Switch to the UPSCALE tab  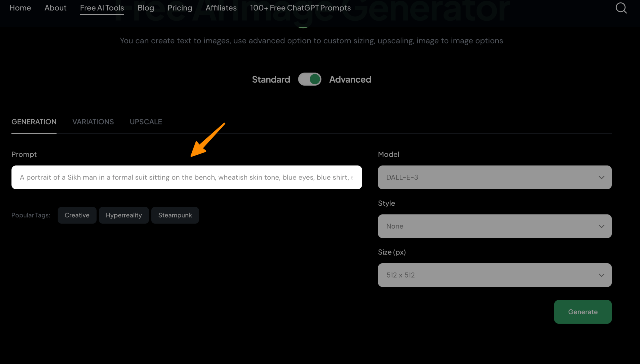tap(146, 122)
